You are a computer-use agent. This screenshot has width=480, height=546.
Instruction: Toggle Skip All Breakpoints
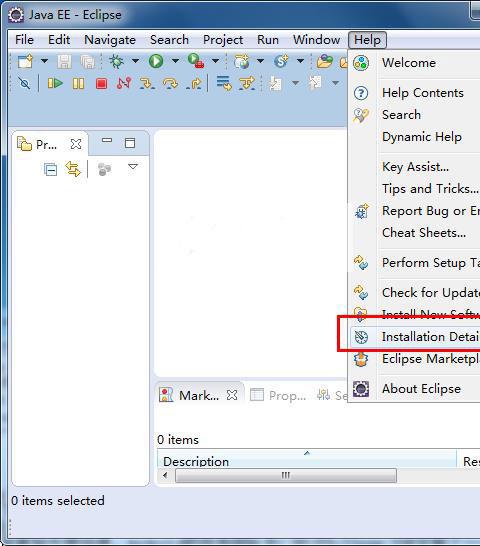24,84
